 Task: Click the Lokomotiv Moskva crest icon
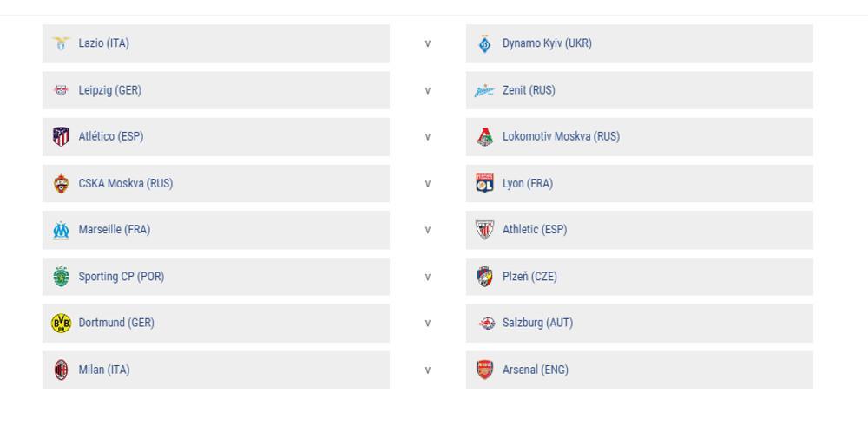[x=485, y=136]
